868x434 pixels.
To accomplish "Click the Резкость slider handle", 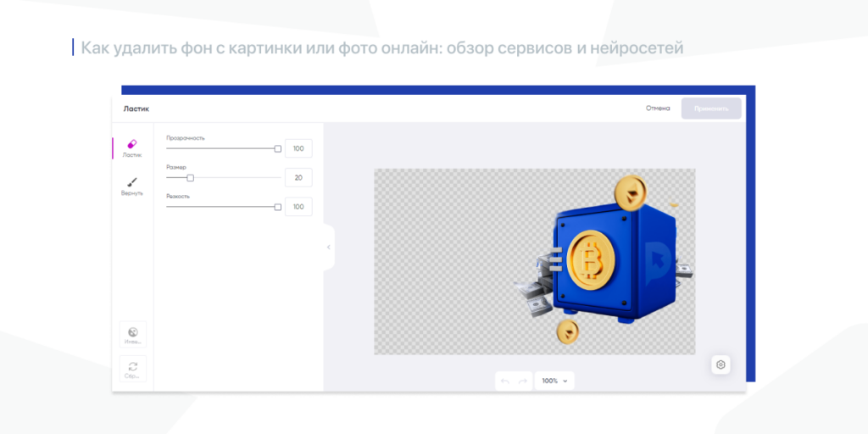I will tap(278, 207).
